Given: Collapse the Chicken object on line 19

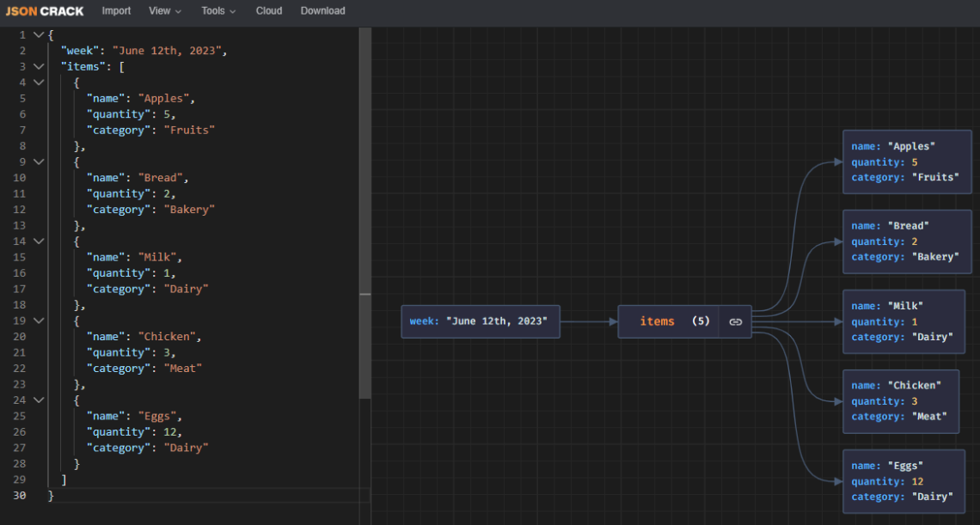Looking at the screenshot, I should (37, 320).
